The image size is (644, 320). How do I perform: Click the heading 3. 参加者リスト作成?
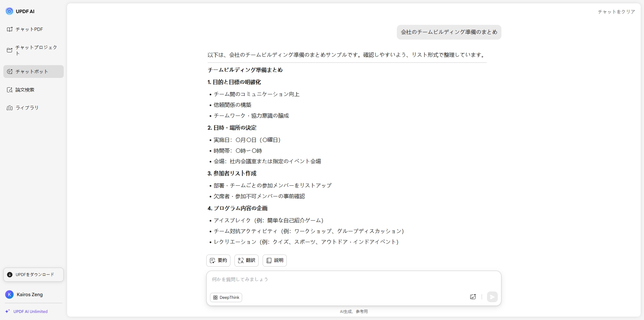point(232,173)
